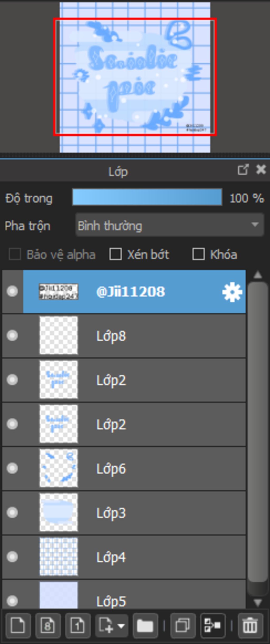Image resolution: width=270 pixels, height=644 pixels.
Task: Open the Pha trộn blend mode dropdown
Action: coord(170,225)
